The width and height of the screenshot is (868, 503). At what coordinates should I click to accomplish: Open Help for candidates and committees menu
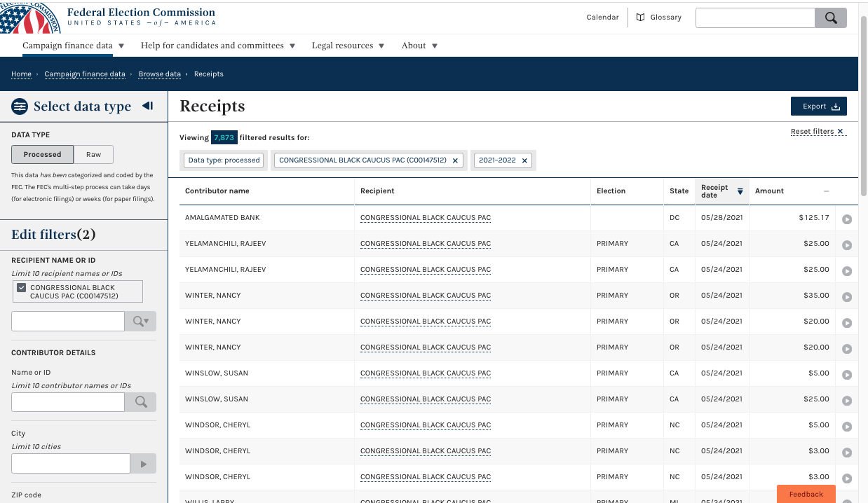pyautogui.click(x=218, y=46)
